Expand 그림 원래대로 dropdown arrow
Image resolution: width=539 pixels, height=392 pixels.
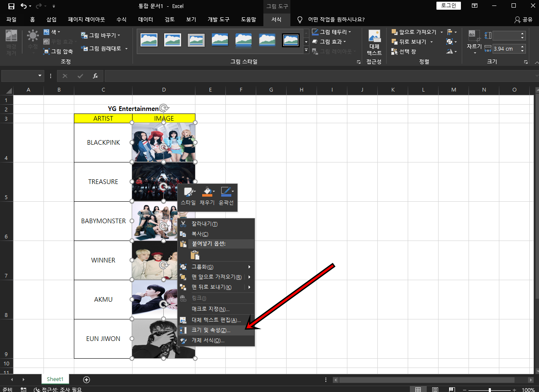pos(126,49)
